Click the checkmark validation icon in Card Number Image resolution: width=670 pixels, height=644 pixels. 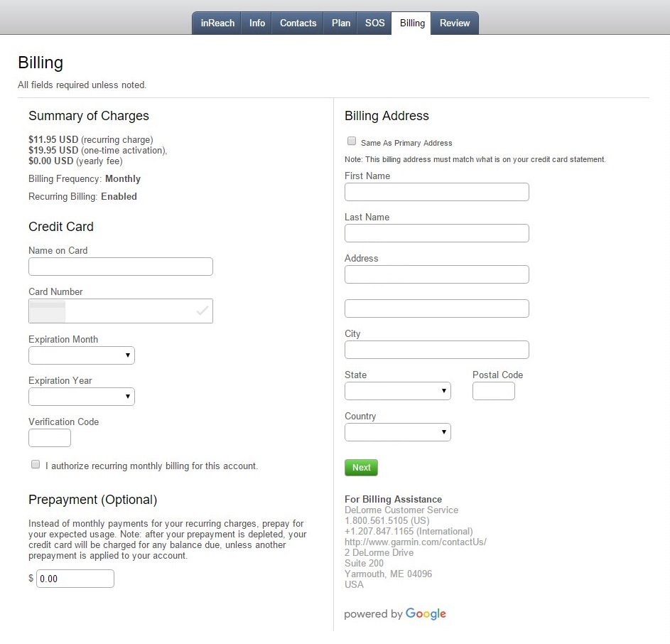coord(202,311)
